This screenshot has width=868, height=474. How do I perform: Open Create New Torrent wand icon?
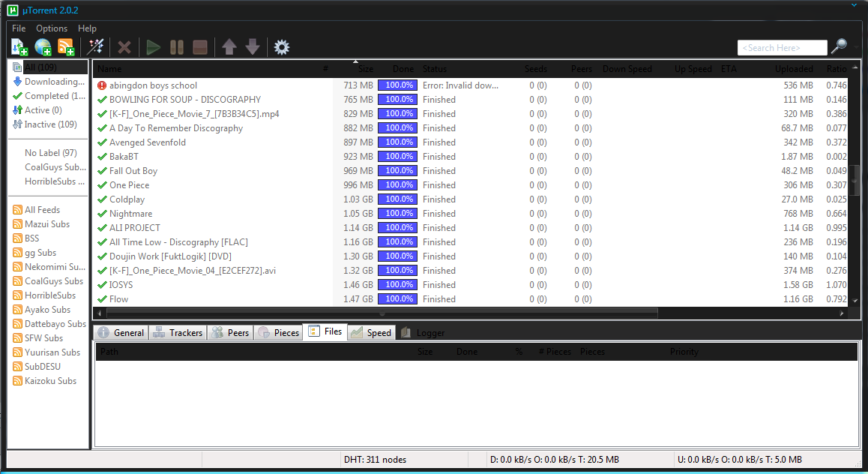pyautogui.click(x=95, y=47)
